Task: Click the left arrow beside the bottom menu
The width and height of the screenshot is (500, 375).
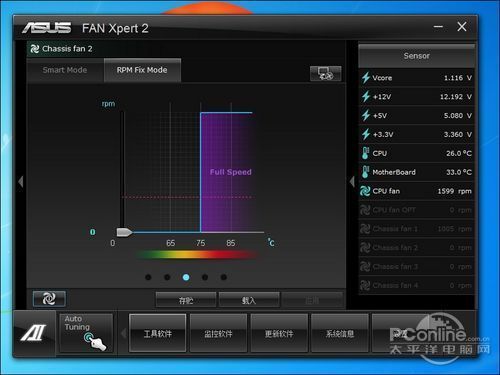Action: (x=124, y=333)
